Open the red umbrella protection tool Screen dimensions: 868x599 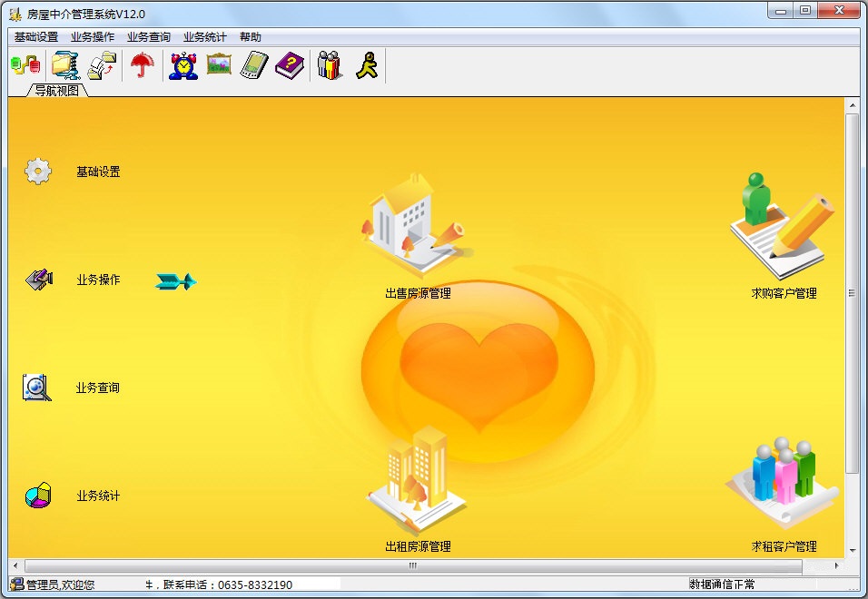coord(143,64)
